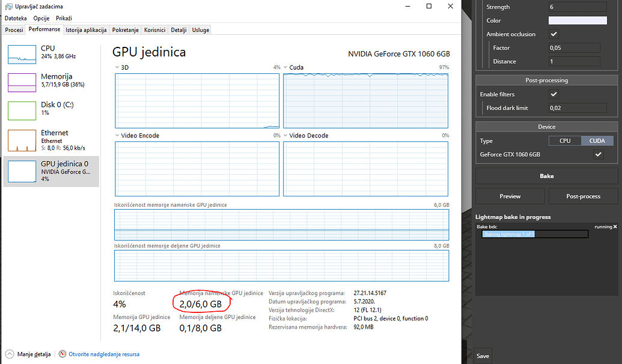Collapse details with the Manje detalja arrow icon

(x=10, y=354)
